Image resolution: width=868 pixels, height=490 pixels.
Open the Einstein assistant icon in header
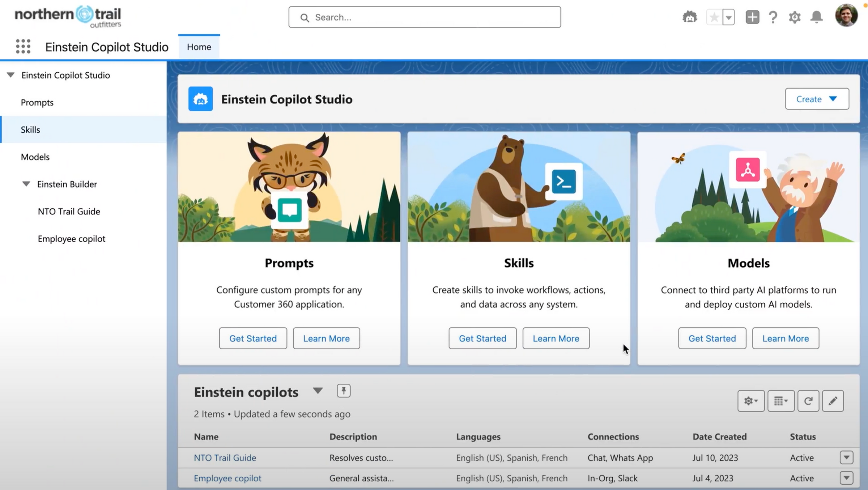(x=690, y=17)
